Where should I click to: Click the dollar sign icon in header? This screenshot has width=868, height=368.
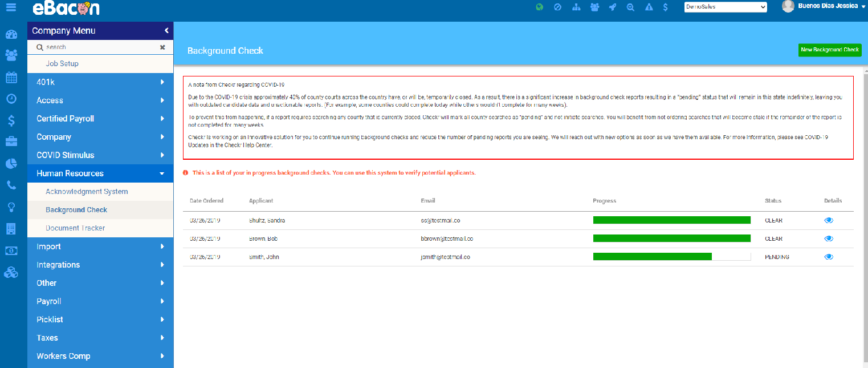point(665,7)
